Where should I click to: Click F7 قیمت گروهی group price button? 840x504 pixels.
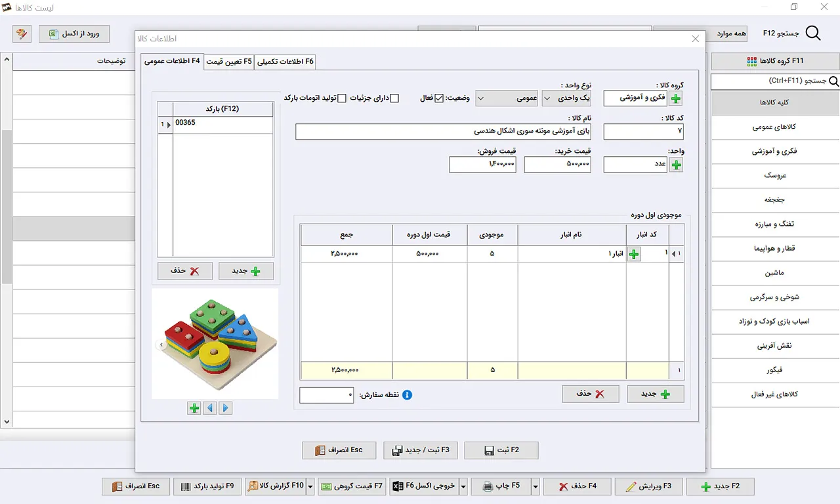(x=352, y=486)
